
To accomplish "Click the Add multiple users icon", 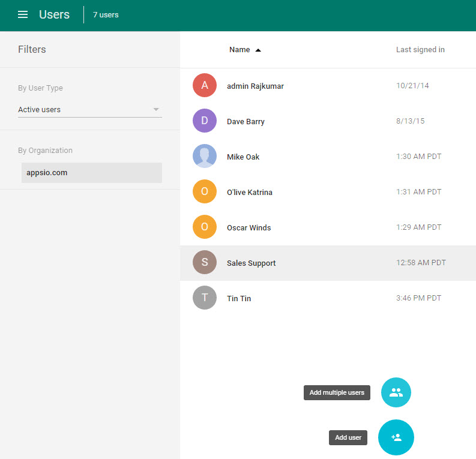I will click(x=396, y=392).
